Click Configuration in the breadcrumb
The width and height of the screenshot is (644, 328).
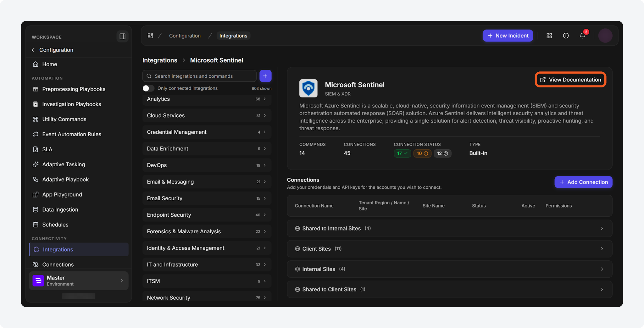coord(185,36)
